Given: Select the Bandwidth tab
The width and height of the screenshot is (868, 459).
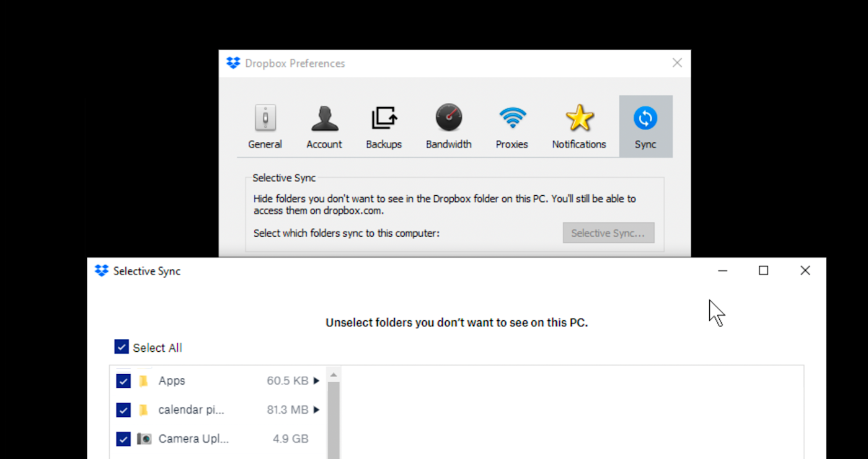Looking at the screenshot, I should tap(449, 126).
